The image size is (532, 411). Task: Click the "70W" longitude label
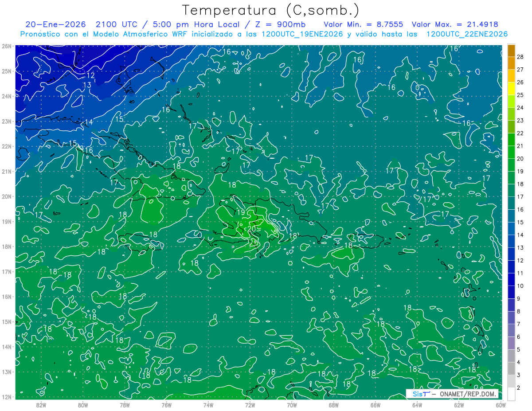tap(292, 405)
